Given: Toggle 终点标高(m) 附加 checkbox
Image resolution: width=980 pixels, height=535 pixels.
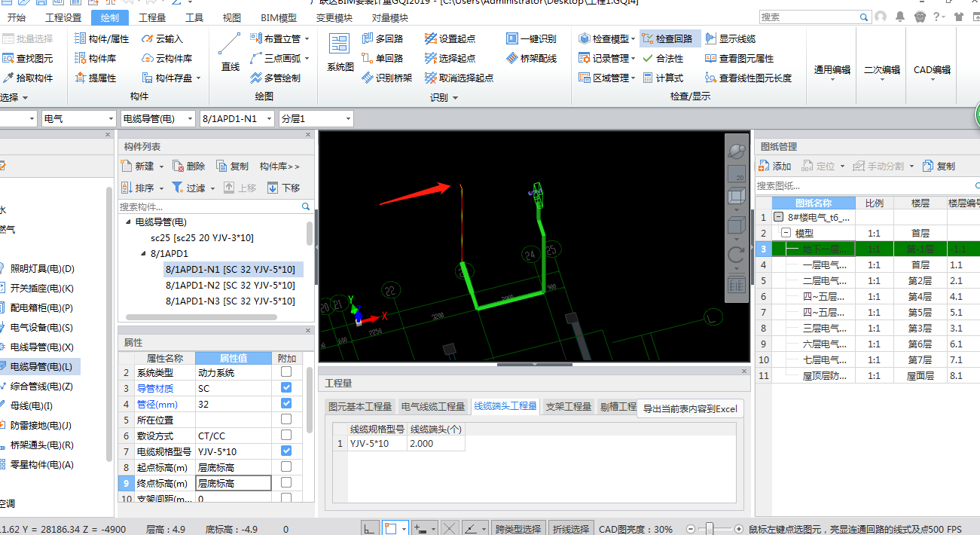Looking at the screenshot, I should 286,483.
